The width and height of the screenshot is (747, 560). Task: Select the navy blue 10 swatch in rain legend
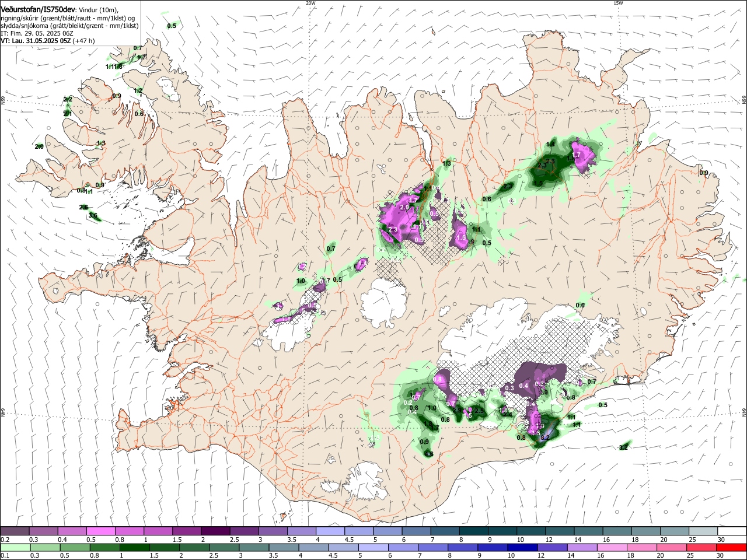[x=522, y=548]
